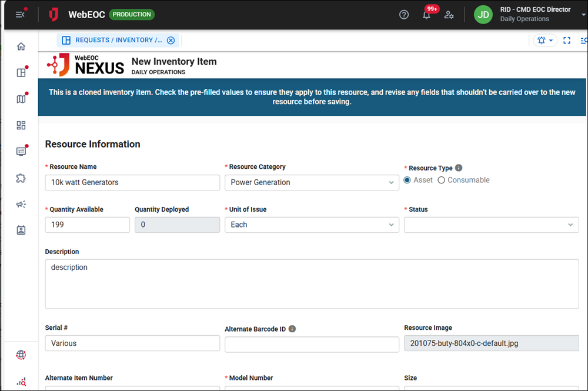The height and width of the screenshot is (391, 588).
Task: Open the megaphone announcements icon
Action: pyautogui.click(x=21, y=204)
